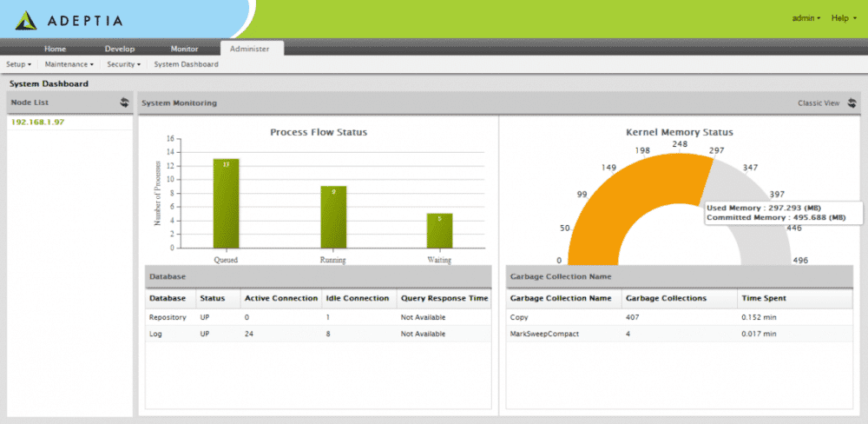The height and width of the screenshot is (424, 868).
Task: Click the System Monitoring refresh icon
Action: click(x=851, y=103)
